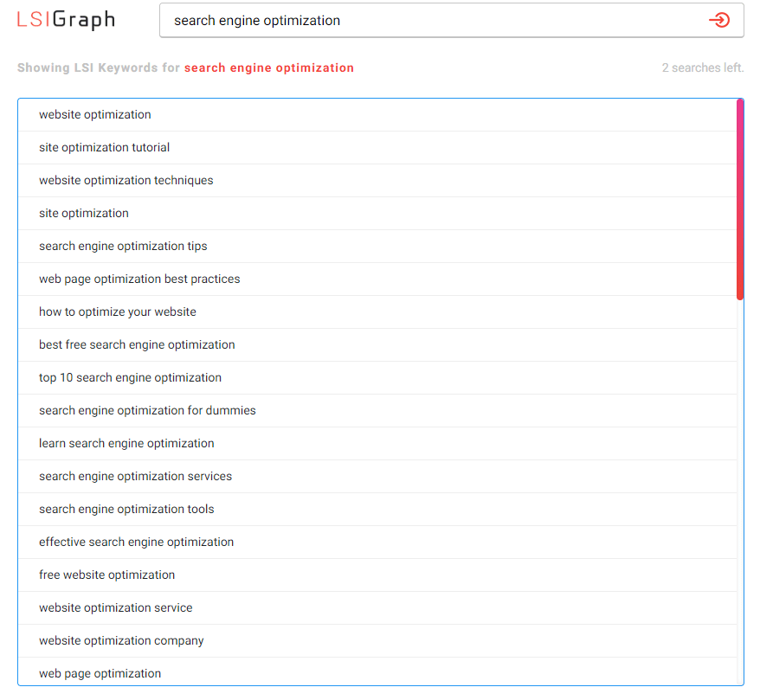
Task: Focus the keyword search input field
Action: pos(451,21)
